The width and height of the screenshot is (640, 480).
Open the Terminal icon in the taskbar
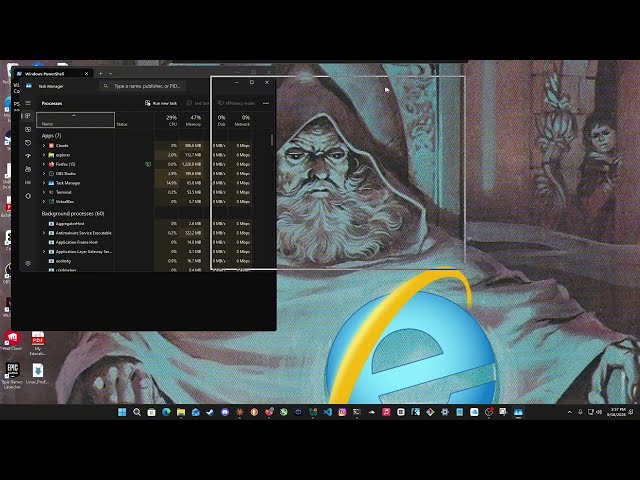[357, 412]
